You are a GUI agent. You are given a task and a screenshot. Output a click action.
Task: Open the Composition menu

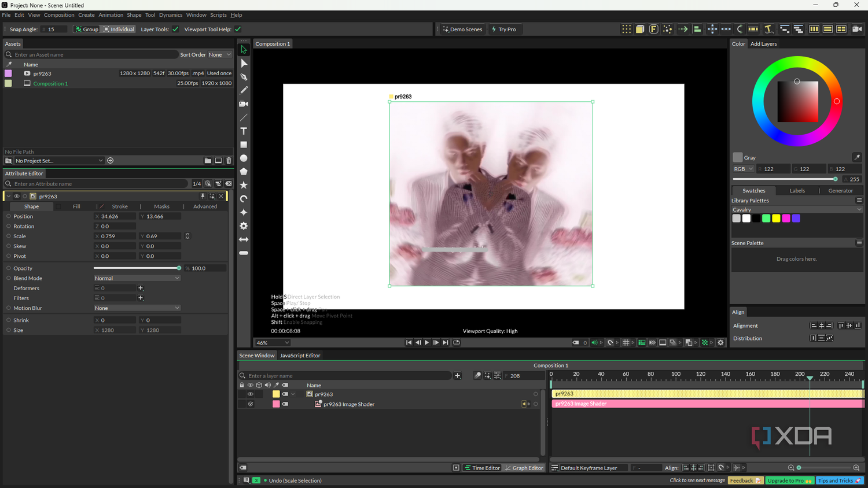click(x=59, y=15)
